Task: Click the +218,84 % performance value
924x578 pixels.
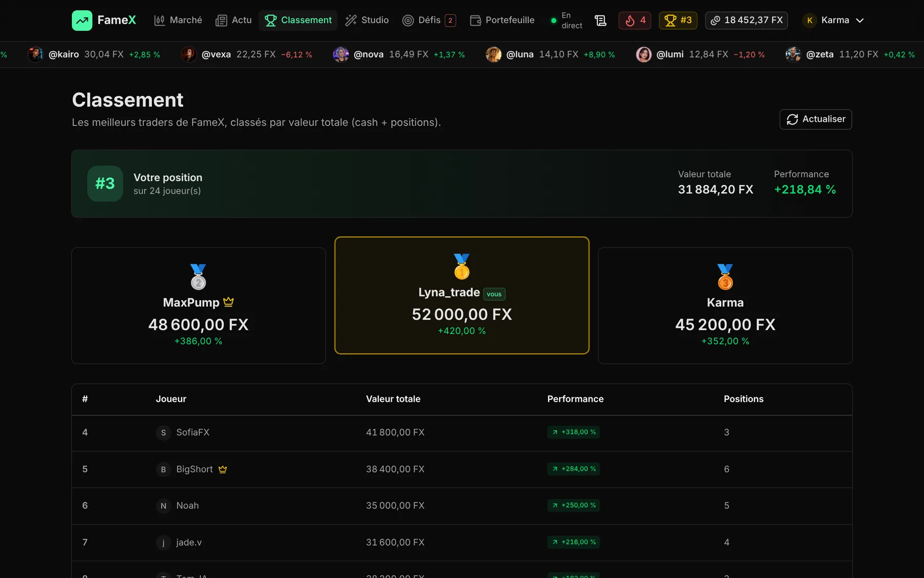Action: [x=805, y=190]
